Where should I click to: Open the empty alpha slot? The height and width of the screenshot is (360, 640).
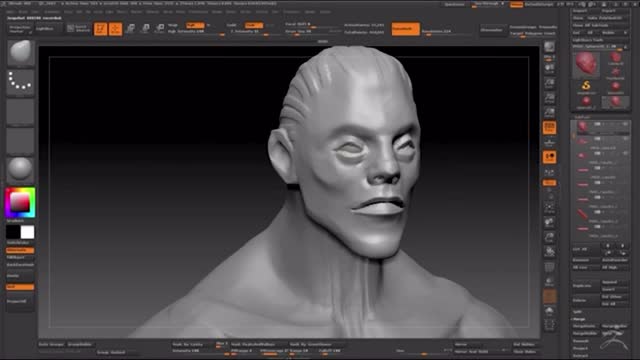point(20,111)
